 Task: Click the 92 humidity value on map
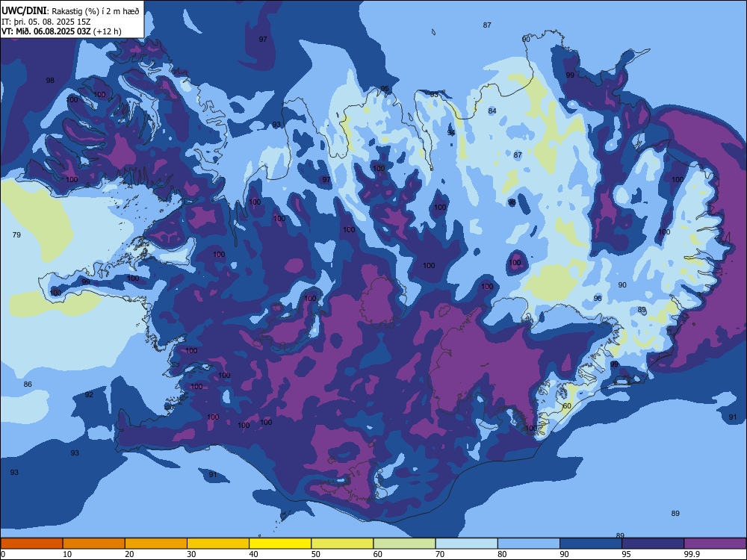tap(89, 395)
